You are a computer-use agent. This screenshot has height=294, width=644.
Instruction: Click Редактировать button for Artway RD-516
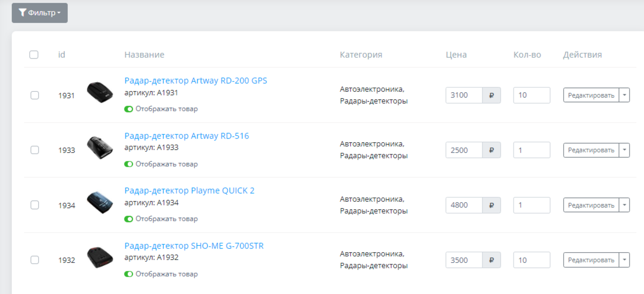[591, 150]
